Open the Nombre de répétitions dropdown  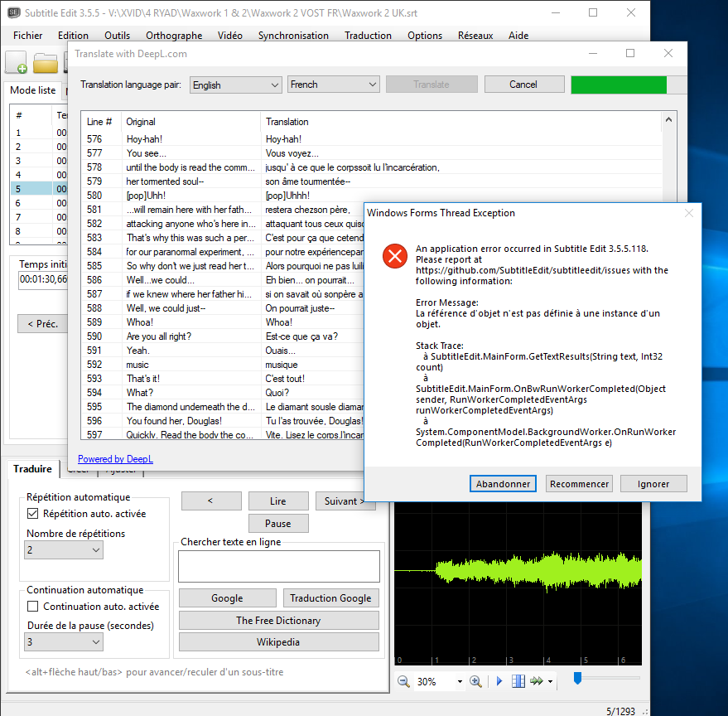[64, 550]
